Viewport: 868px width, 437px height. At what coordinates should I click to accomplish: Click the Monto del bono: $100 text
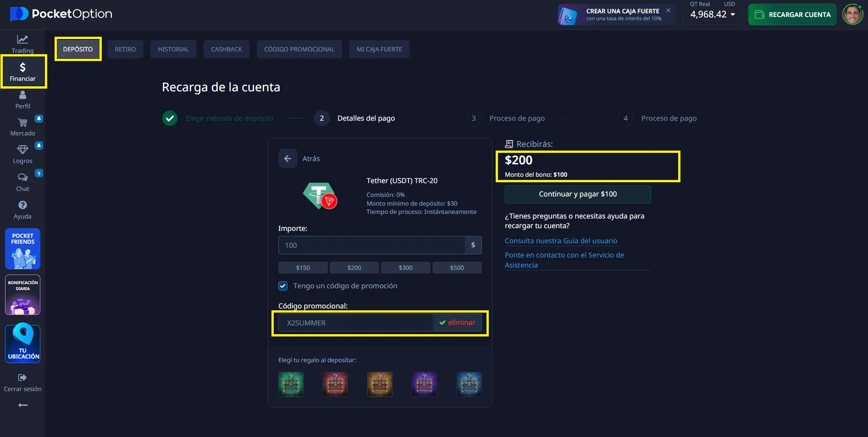pyautogui.click(x=536, y=174)
